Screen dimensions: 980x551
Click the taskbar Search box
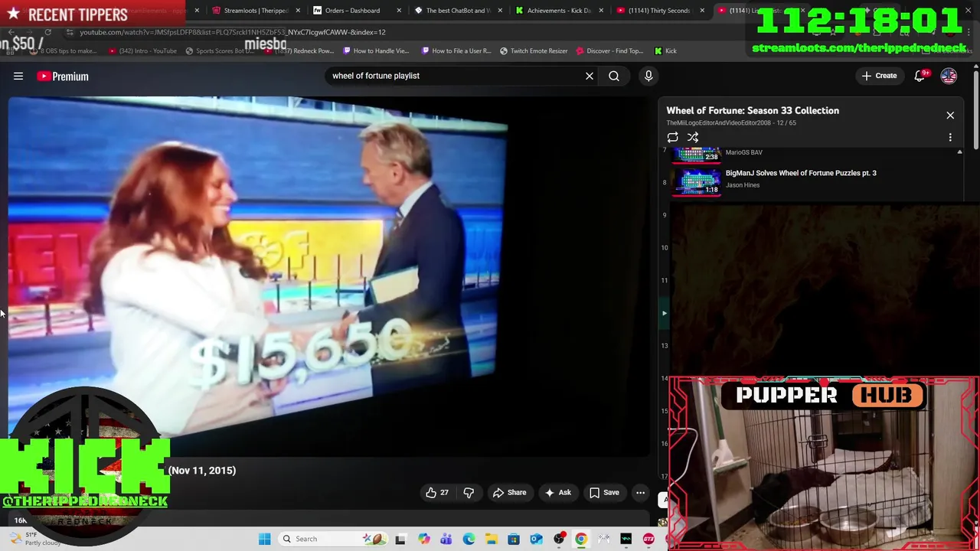tap(334, 540)
